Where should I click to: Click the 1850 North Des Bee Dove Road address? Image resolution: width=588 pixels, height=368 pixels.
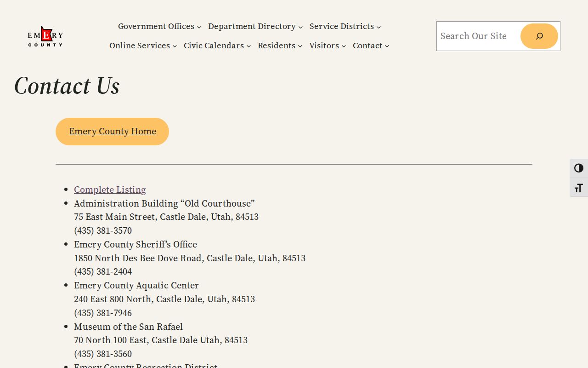click(190, 258)
